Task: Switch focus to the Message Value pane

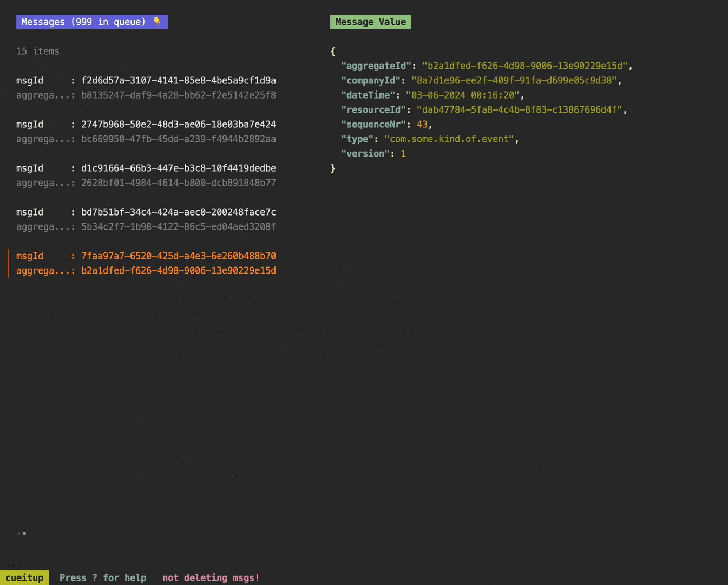Action: [x=487, y=108]
